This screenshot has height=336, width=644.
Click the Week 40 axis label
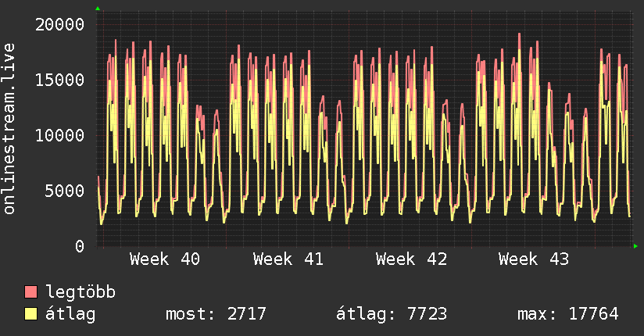[x=165, y=259]
